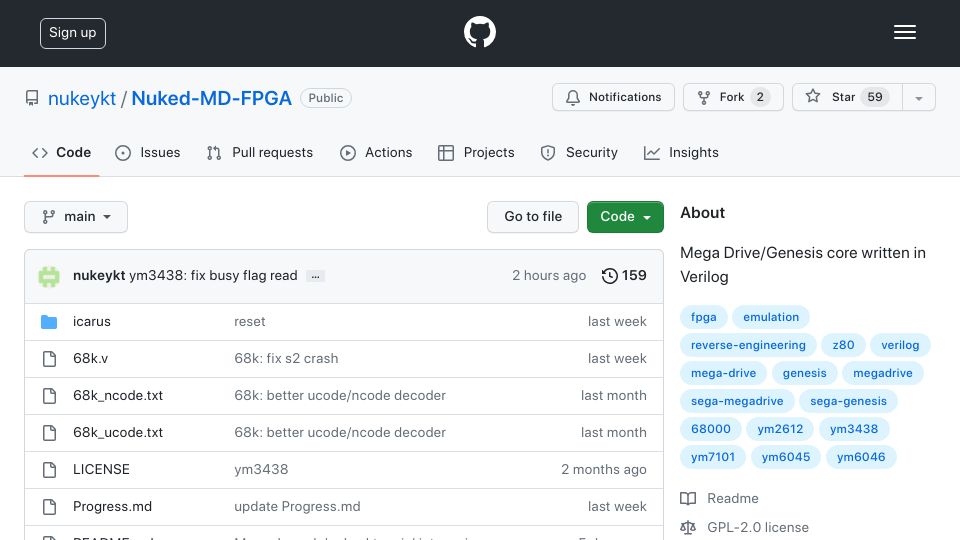The width and height of the screenshot is (960, 540).
Task: Click the verilog topic tag
Action: 900,345
